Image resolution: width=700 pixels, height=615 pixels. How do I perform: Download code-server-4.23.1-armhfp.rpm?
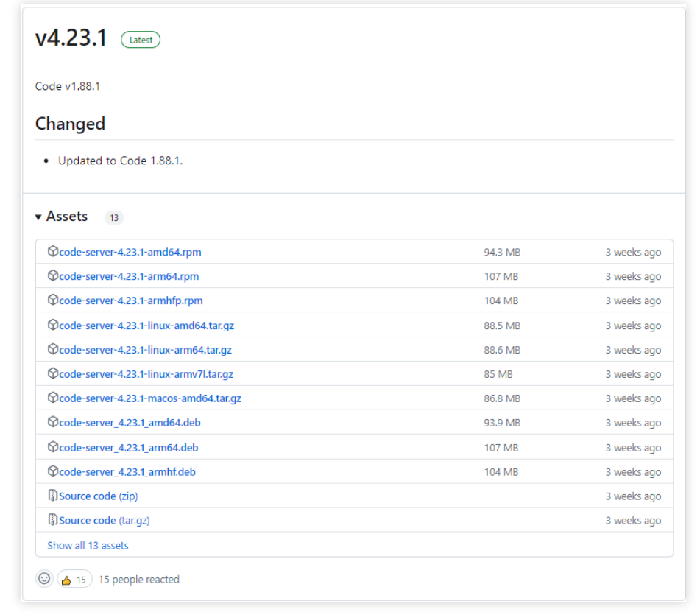click(131, 301)
